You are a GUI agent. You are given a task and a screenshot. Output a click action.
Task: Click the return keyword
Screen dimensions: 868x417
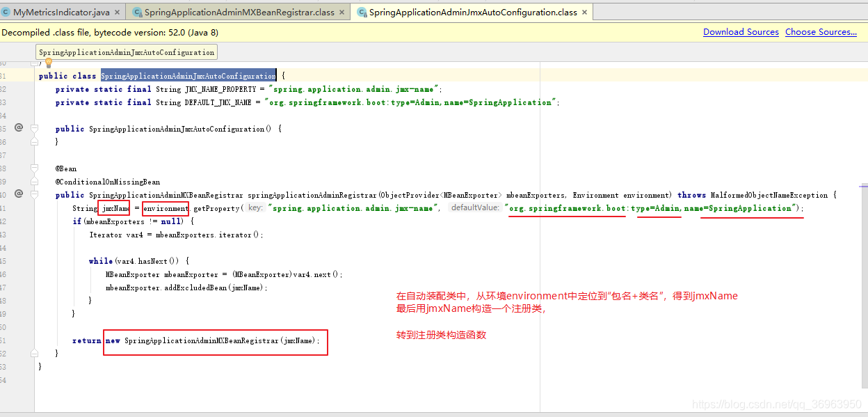86,340
